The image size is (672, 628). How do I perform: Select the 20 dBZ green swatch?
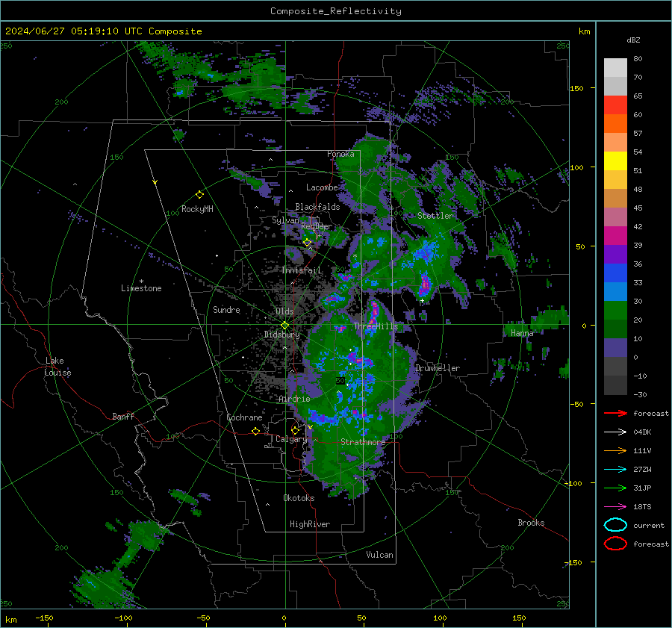(x=615, y=310)
